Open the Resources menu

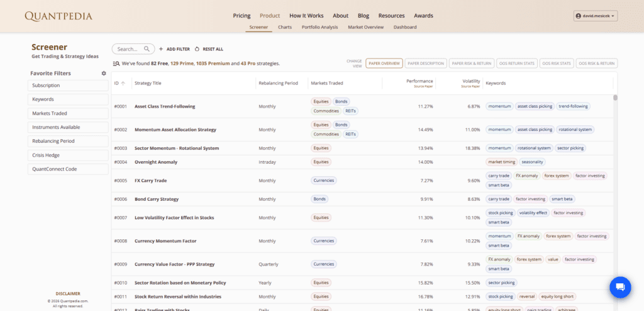(x=391, y=16)
